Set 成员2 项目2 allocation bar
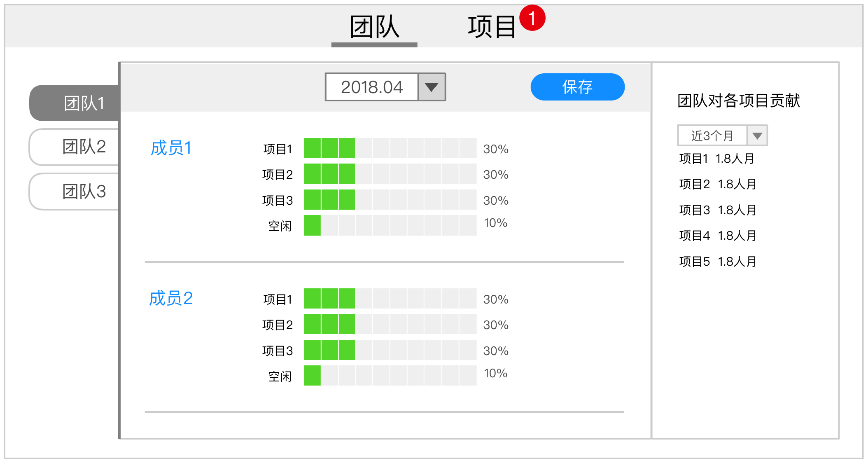Screen dimensions: 868x463 point(390,324)
